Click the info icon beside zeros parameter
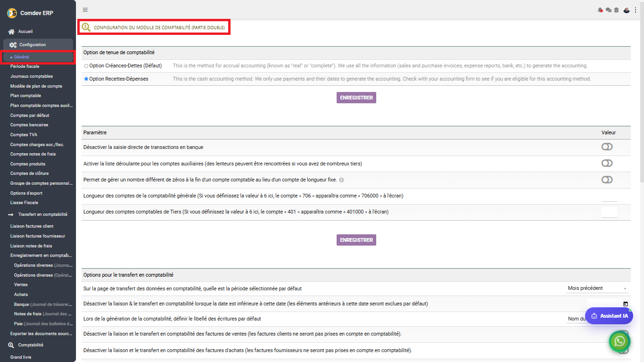This screenshot has width=644, height=362. coord(341,180)
